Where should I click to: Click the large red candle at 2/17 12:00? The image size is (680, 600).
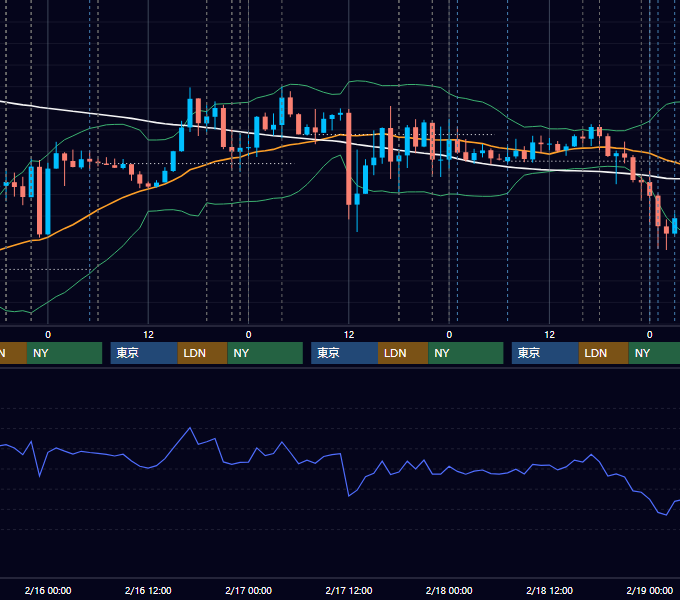349,159
